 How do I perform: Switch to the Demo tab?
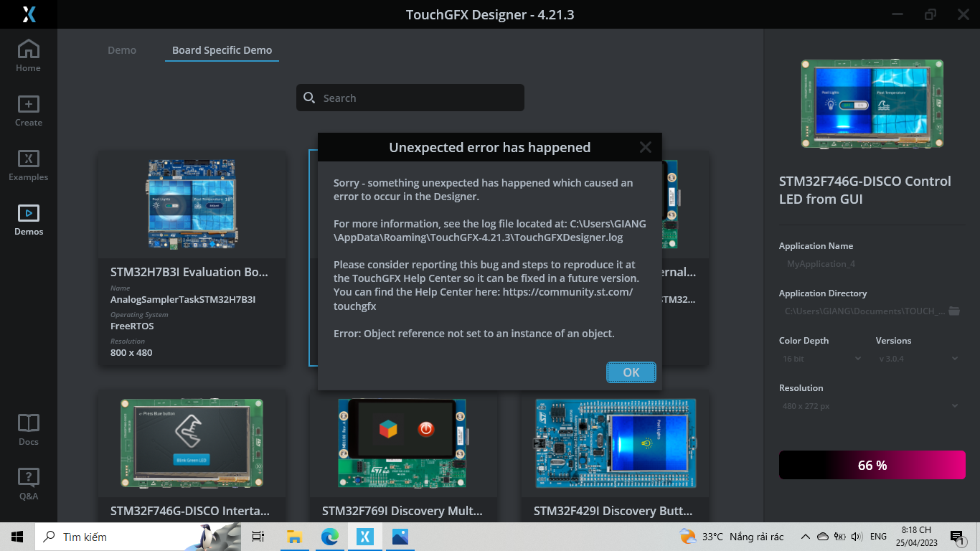tap(122, 50)
